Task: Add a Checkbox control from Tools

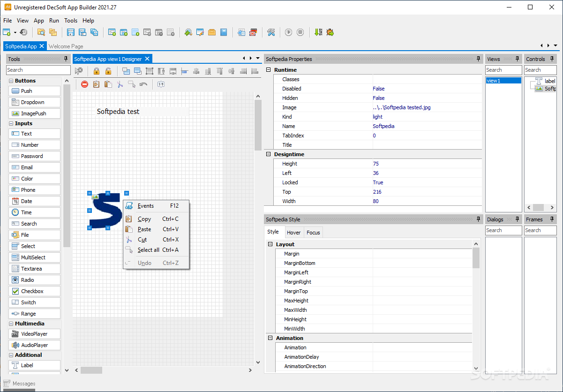Action: pos(34,291)
